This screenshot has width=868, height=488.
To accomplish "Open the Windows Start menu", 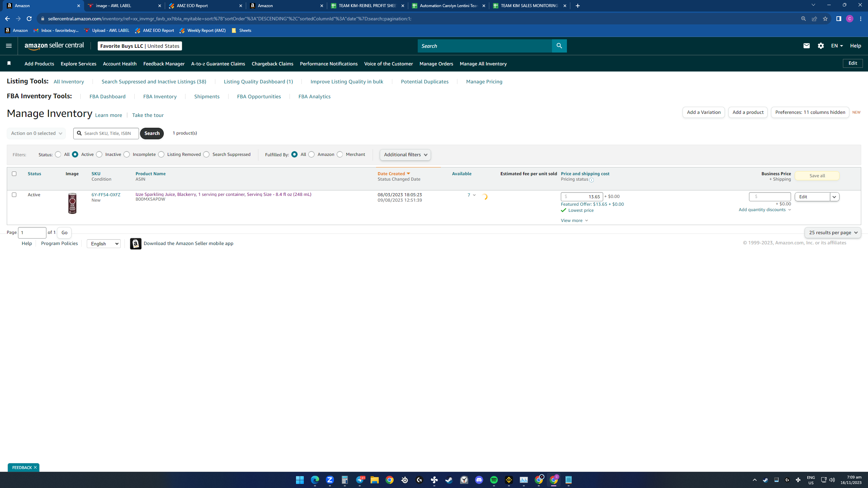I will point(300,480).
